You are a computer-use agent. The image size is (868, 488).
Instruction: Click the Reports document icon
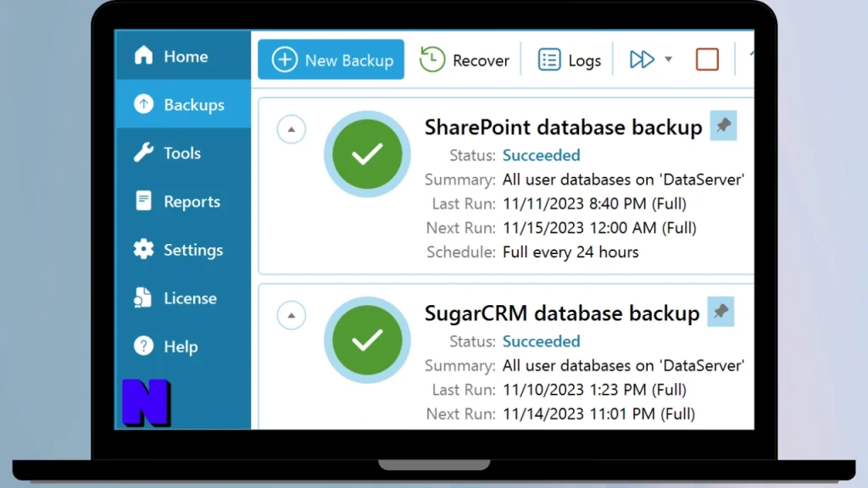click(143, 200)
